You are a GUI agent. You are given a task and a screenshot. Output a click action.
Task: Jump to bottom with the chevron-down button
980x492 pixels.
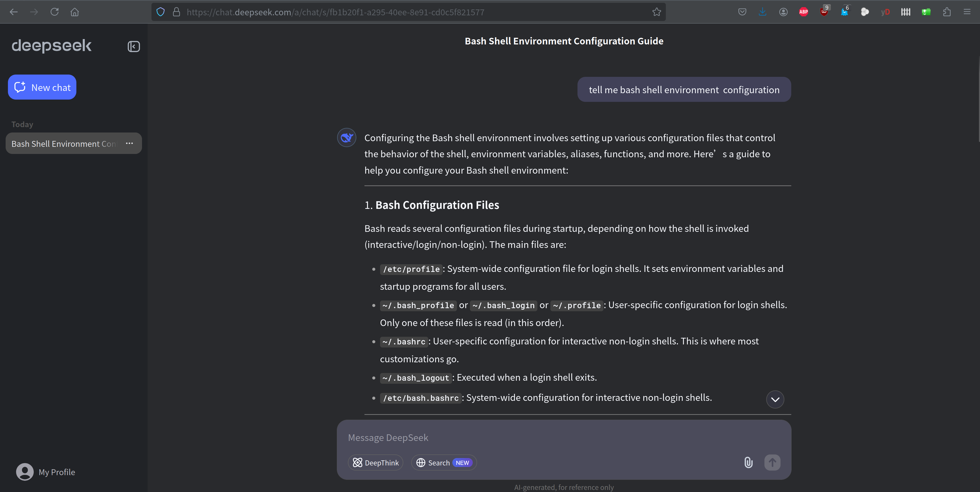(x=775, y=399)
